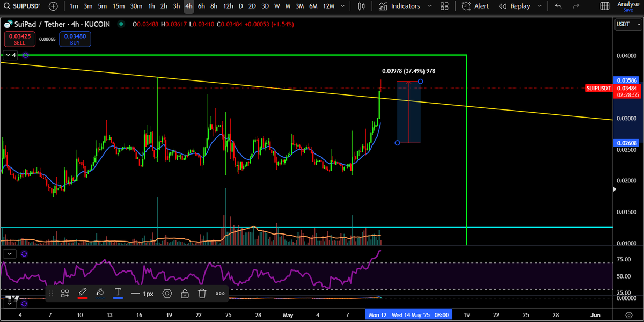Click the 0.00978 (37.49%) measurement label
This screenshot has width=644, height=322.
[408, 71]
